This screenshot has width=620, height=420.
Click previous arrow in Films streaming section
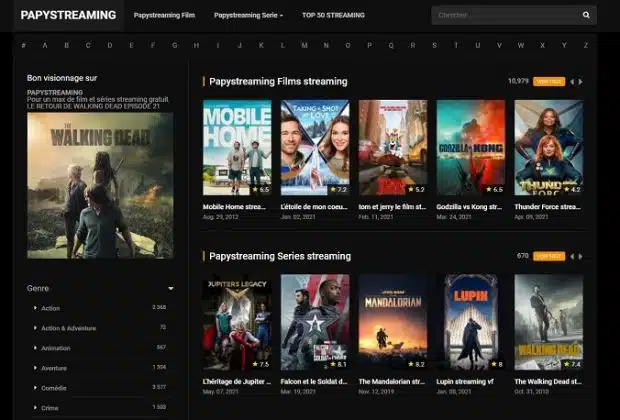(572, 82)
